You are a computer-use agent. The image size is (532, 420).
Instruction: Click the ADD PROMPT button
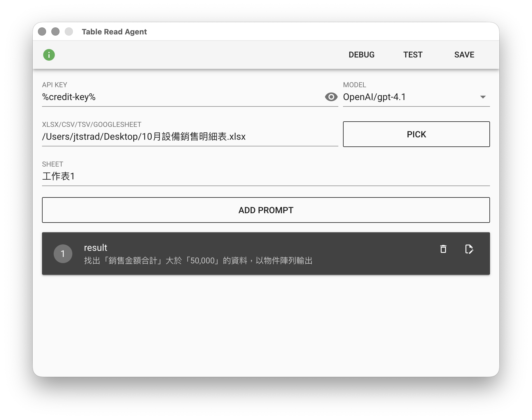[x=266, y=210]
